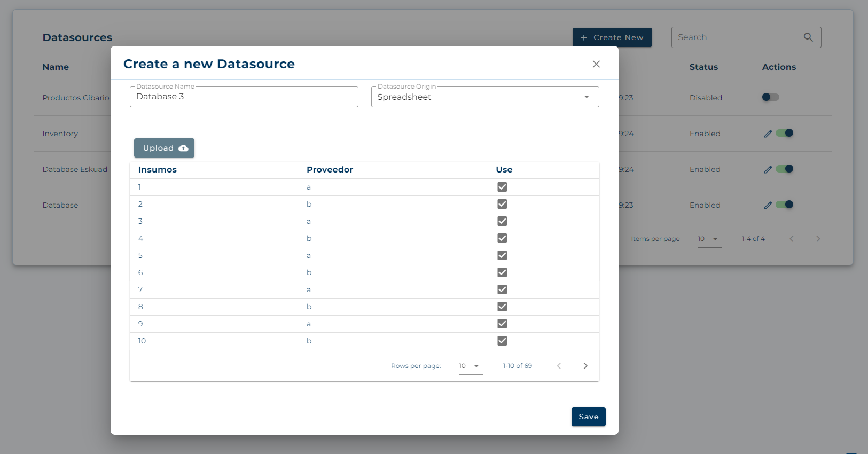Open the Rows per page dropdown
Image resolution: width=868 pixels, height=454 pixels.
470,366
